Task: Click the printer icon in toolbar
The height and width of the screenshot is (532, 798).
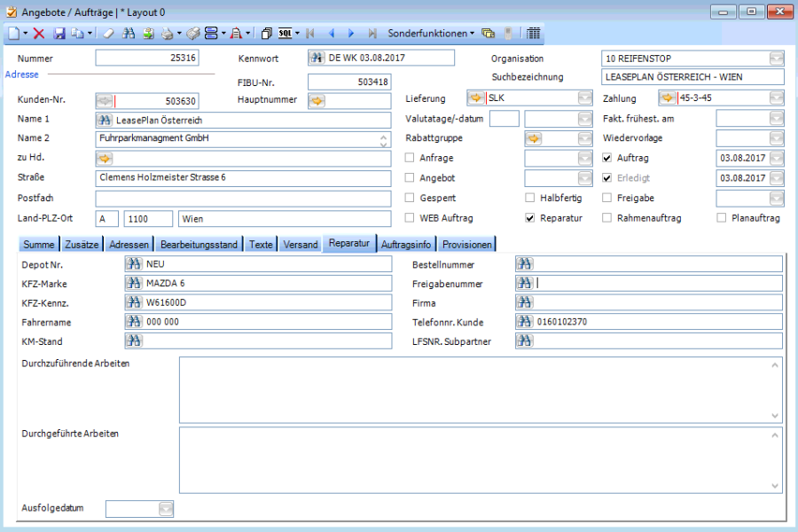Action: (166, 33)
